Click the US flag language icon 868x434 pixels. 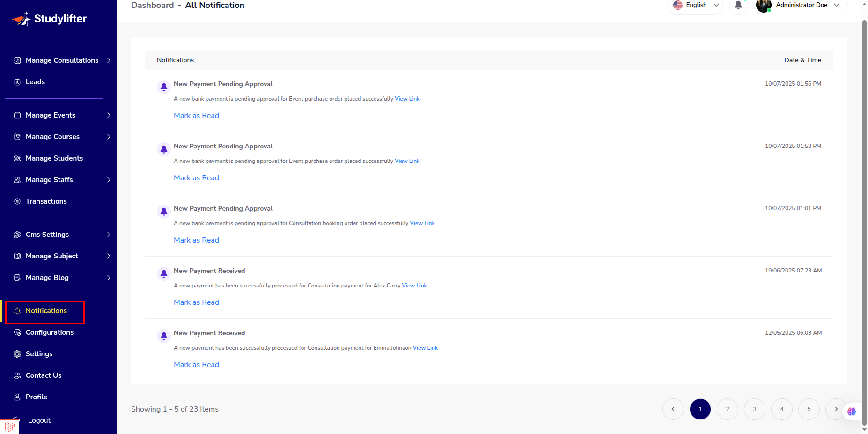pos(678,5)
